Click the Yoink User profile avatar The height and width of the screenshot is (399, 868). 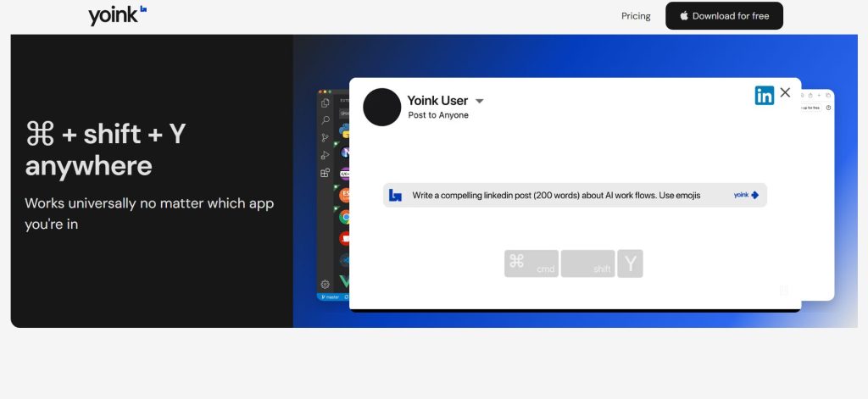click(382, 107)
